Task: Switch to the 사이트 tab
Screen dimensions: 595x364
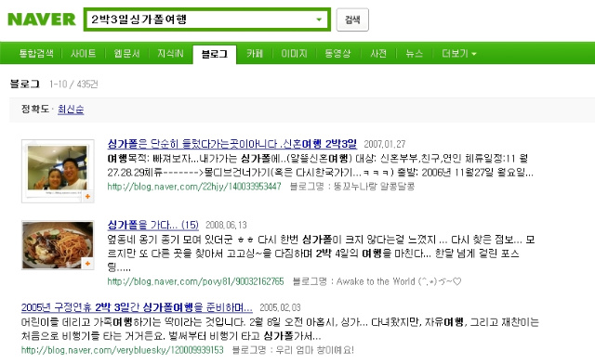Action: (x=83, y=54)
